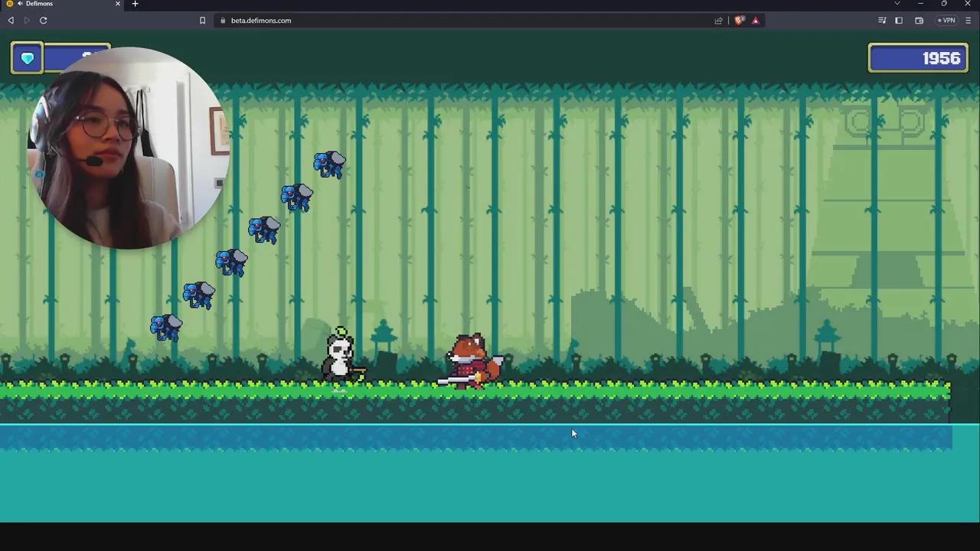Open the Brave Wallet icon
980x551 pixels.
pyautogui.click(x=920, y=21)
